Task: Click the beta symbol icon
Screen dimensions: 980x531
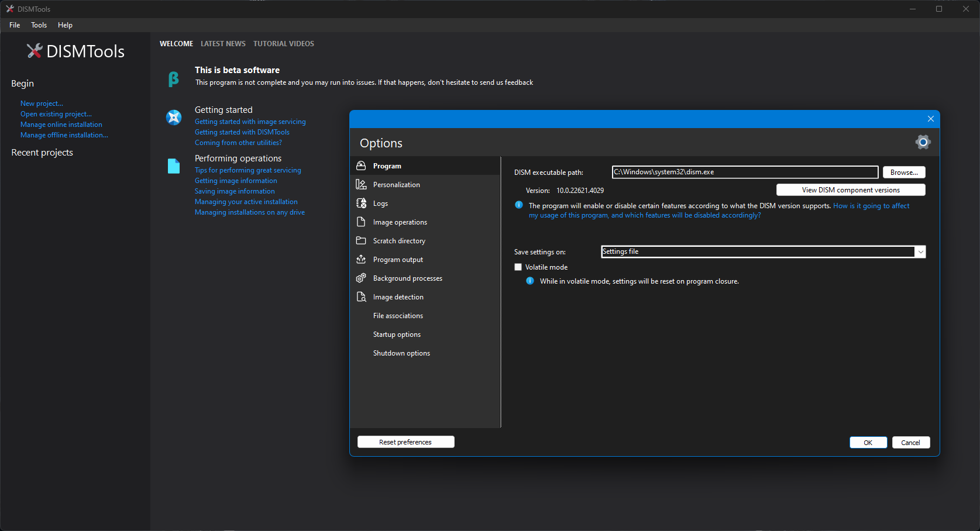Action: point(173,79)
